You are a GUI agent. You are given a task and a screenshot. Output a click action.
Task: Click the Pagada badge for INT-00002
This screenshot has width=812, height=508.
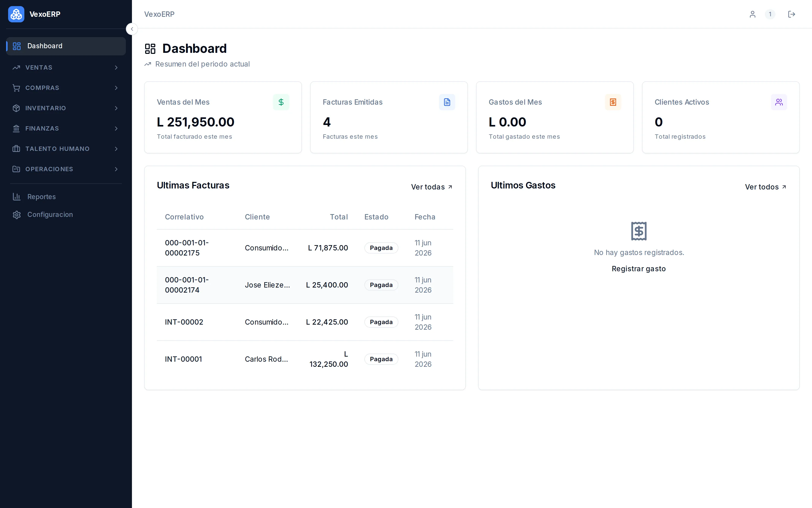pyautogui.click(x=381, y=322)
